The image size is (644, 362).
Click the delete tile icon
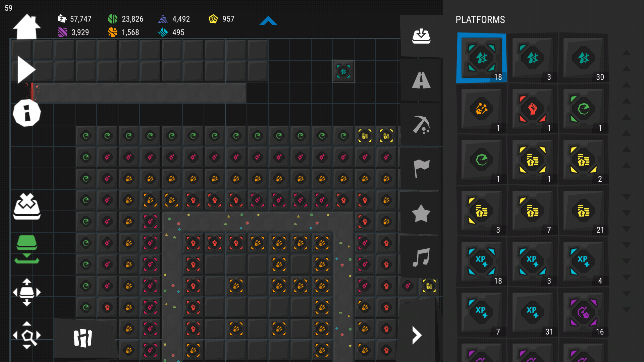26,206
